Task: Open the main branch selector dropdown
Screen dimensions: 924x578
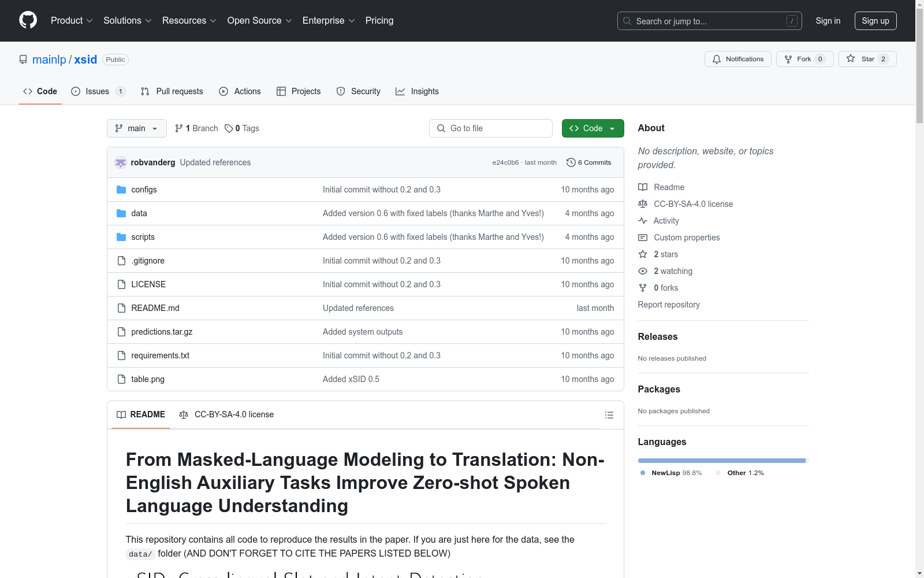Action: (x=137, y=128)
